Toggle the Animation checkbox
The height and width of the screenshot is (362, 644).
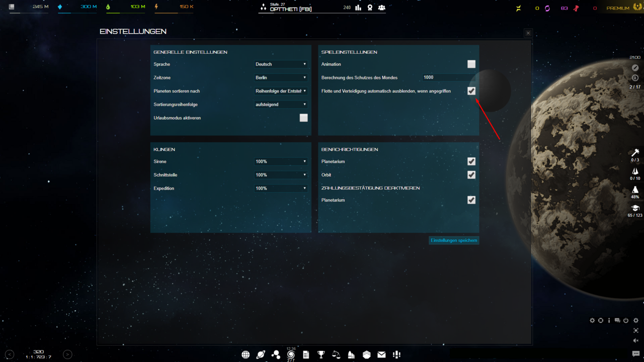[471, 64]
